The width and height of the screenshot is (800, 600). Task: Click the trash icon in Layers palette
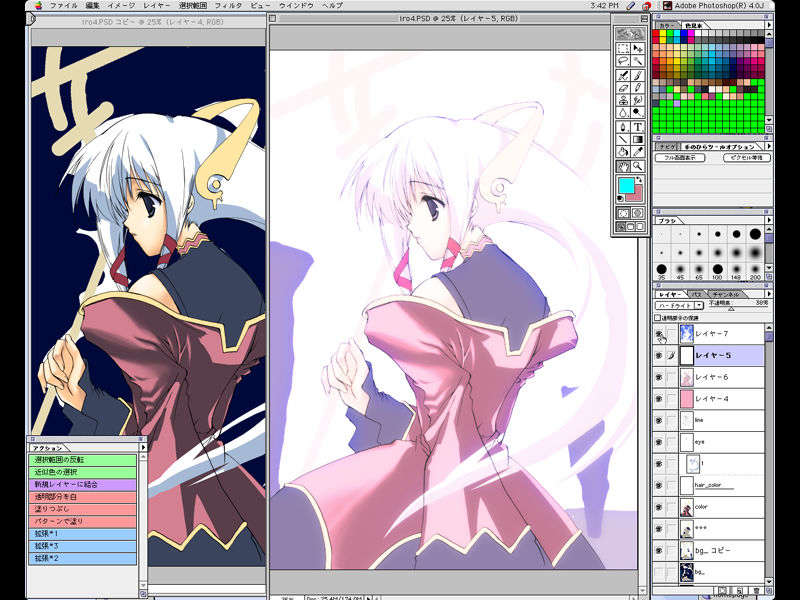point(756,590)
